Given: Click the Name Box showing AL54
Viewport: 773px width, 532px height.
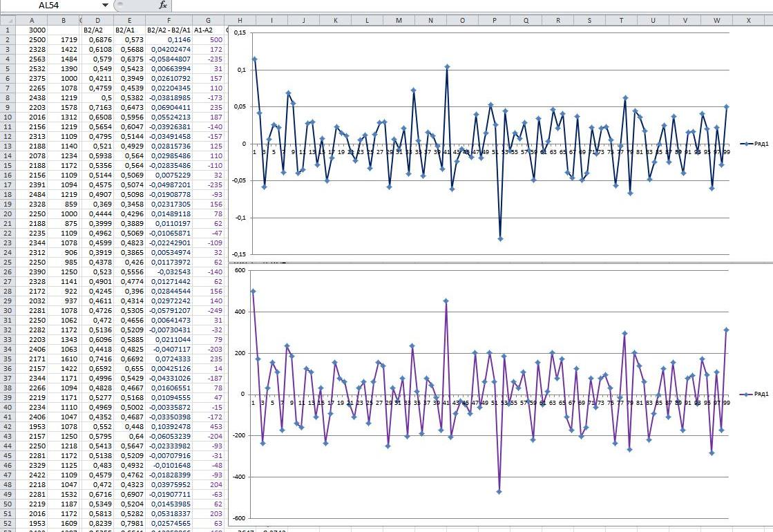Looking at the screenshot, I should [x=49, y=6].
